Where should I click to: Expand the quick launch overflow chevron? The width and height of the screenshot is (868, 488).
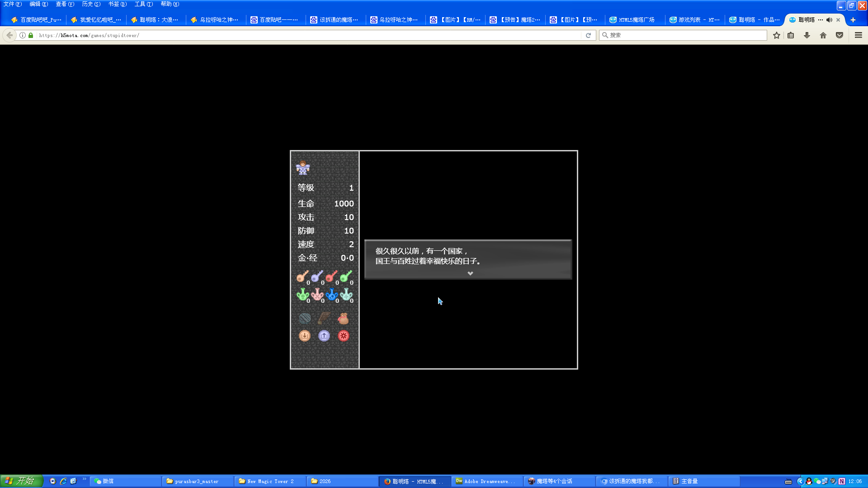pyautogui.click(x=84, y=479)
